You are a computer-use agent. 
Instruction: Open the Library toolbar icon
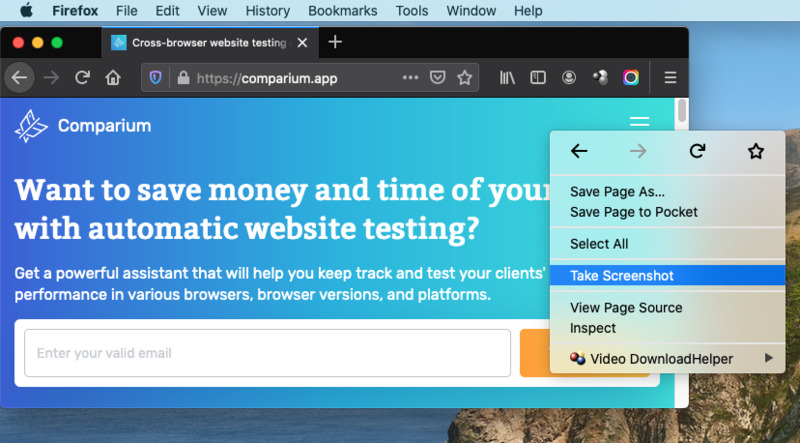pyautogui.click(x=507, y=78)
